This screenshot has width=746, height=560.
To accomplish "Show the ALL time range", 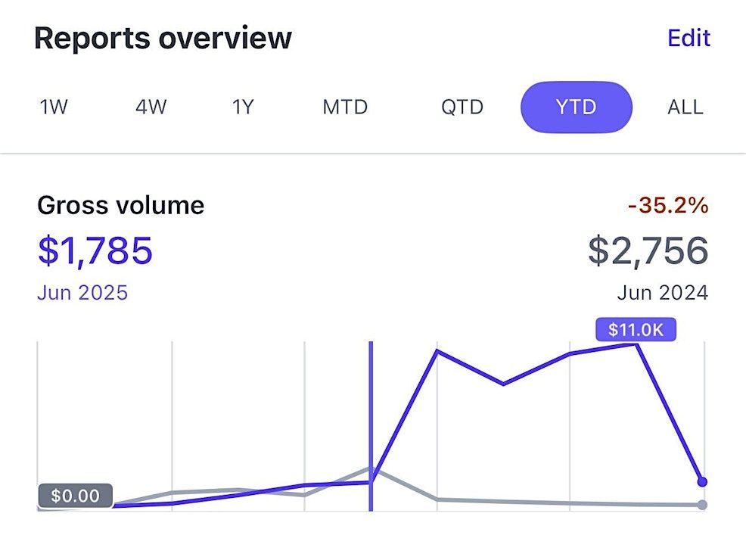I will coord(685,107).
